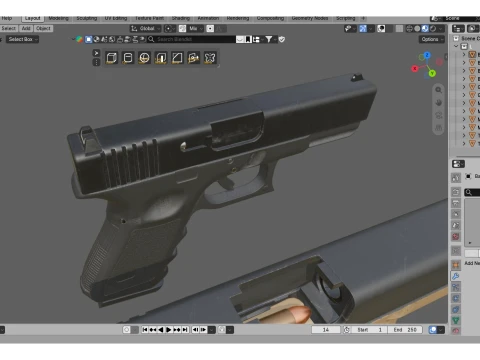
Task: Toggle snapping icon in header
Action: point(182,29)
